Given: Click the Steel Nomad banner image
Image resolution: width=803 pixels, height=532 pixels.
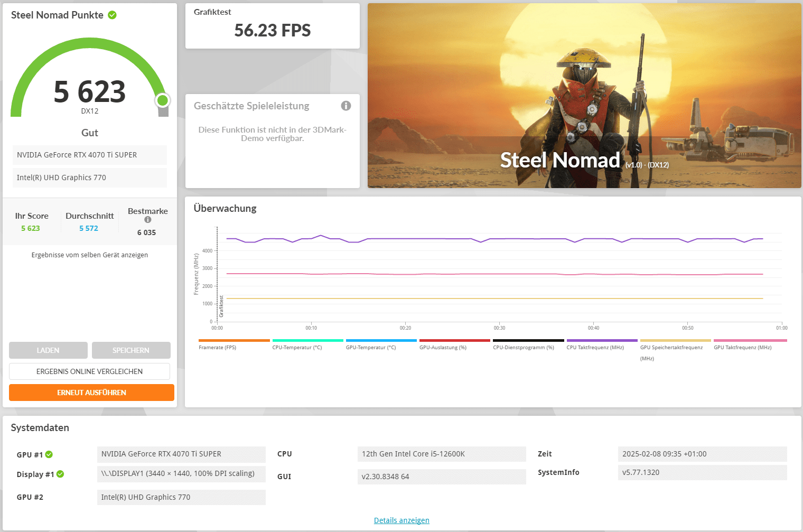Looking at the screenshot, I should [x=584, y=96].
